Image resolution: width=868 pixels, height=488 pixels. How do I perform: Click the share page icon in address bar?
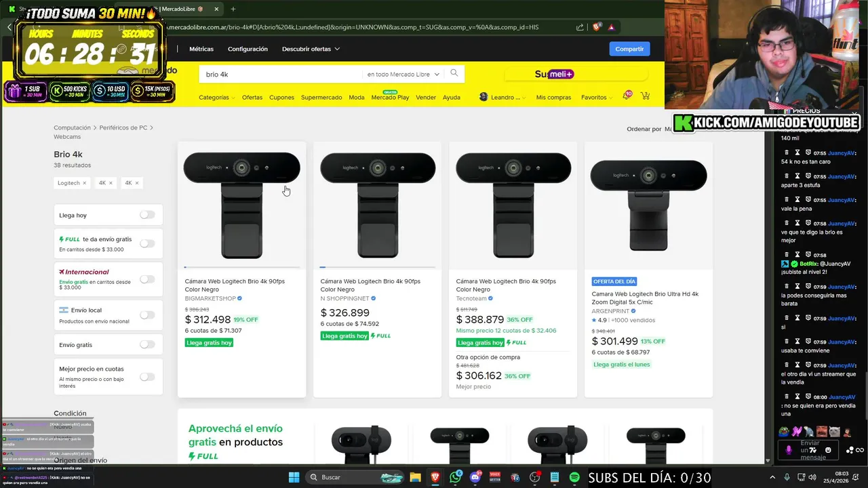pyautogui.click(x=580, y=27)
